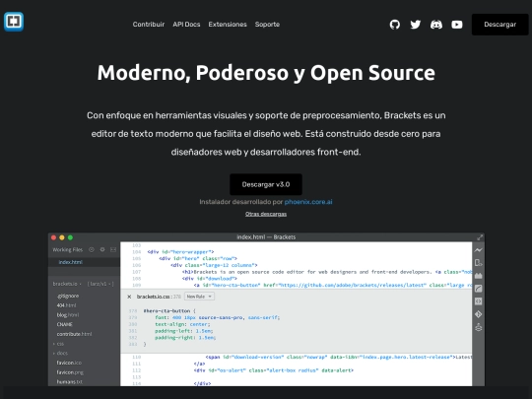Open the Twitter icon link
The image size is (532, 399).
click(x=416, y=25)
